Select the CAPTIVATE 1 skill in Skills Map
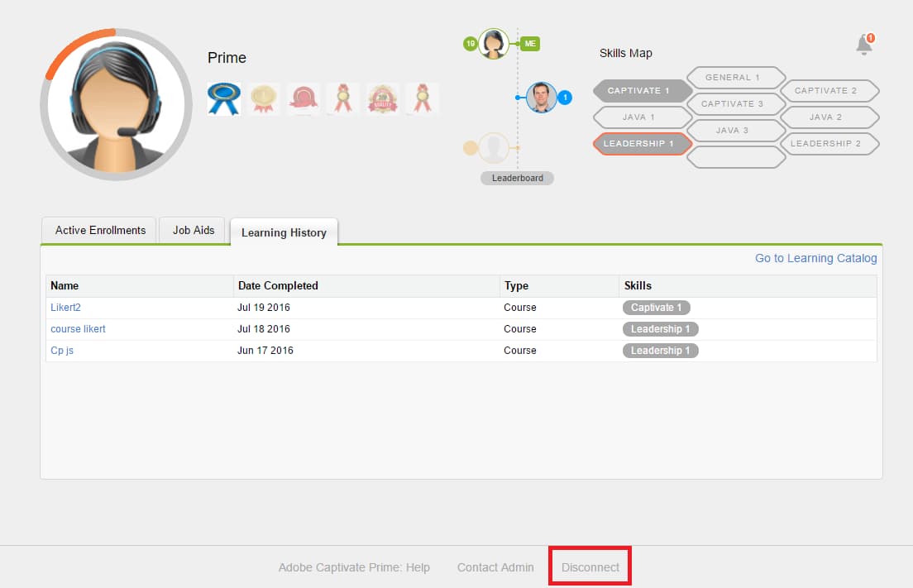Image resolution: width=913 pixels, height=588 pixels. (x=642, y=90)
